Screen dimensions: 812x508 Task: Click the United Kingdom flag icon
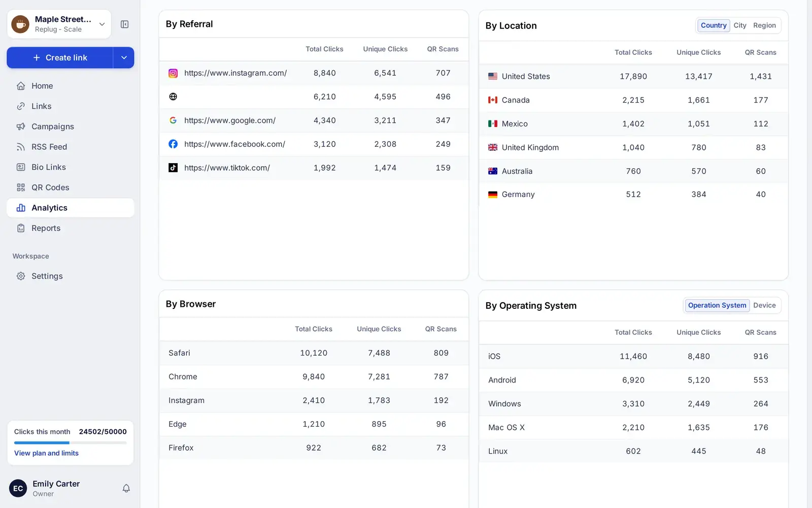click(493, 147)
